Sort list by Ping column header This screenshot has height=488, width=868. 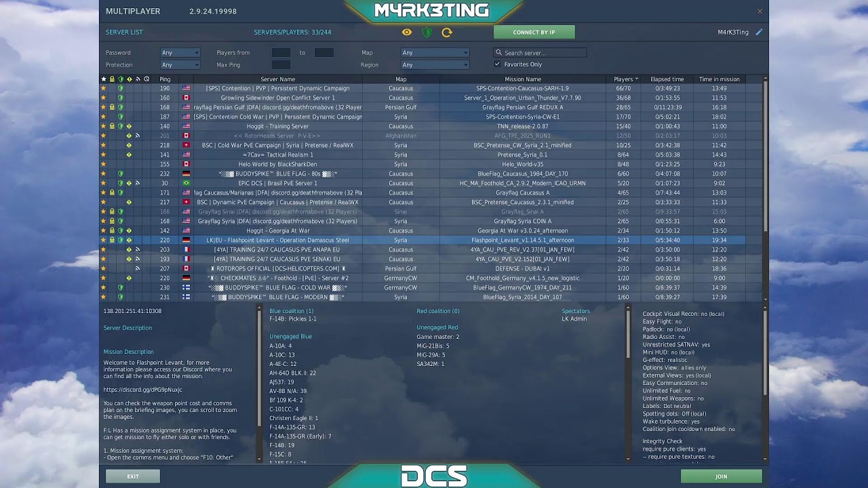tap(165, 79)
